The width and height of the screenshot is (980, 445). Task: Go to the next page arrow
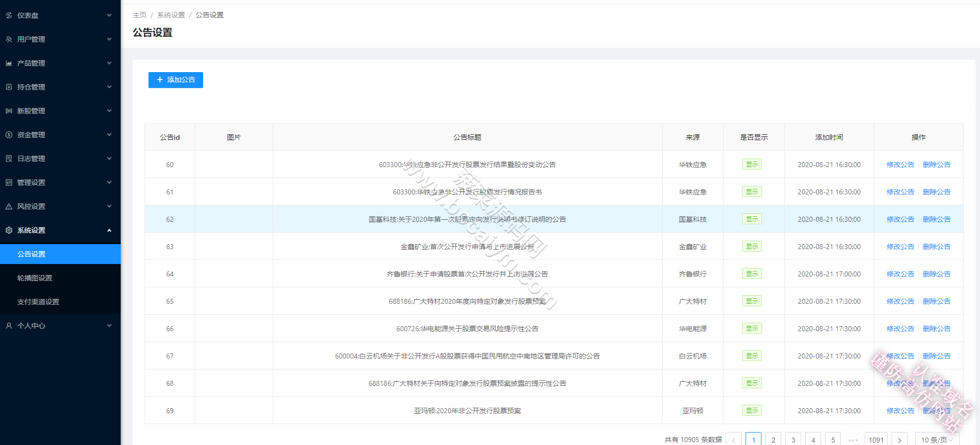click(x=900, y=440)
